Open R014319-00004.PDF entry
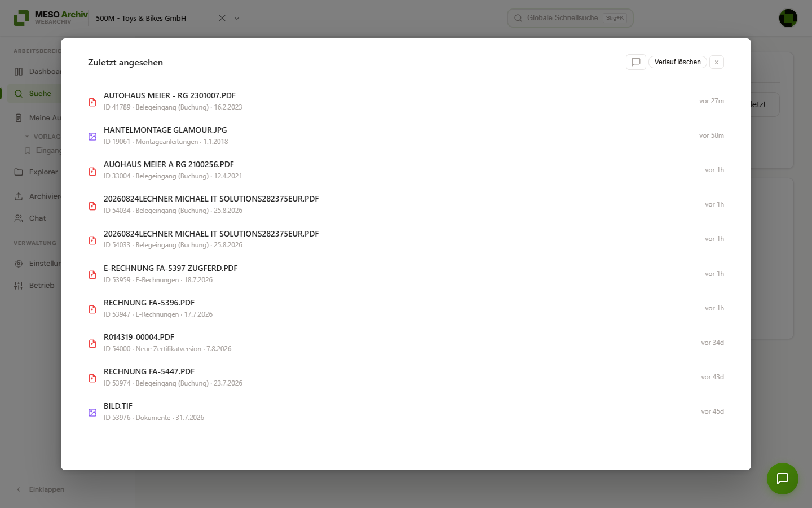Screen dimensions: 812x508 (406, 343)
